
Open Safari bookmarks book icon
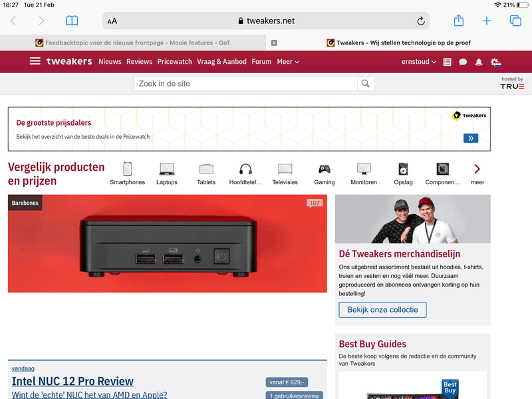(x=72, y=21)
